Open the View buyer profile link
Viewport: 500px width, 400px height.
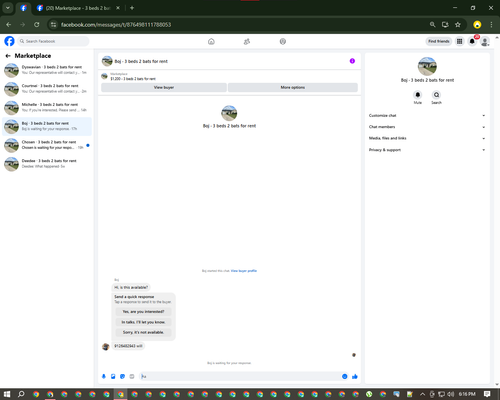(244, 271)
